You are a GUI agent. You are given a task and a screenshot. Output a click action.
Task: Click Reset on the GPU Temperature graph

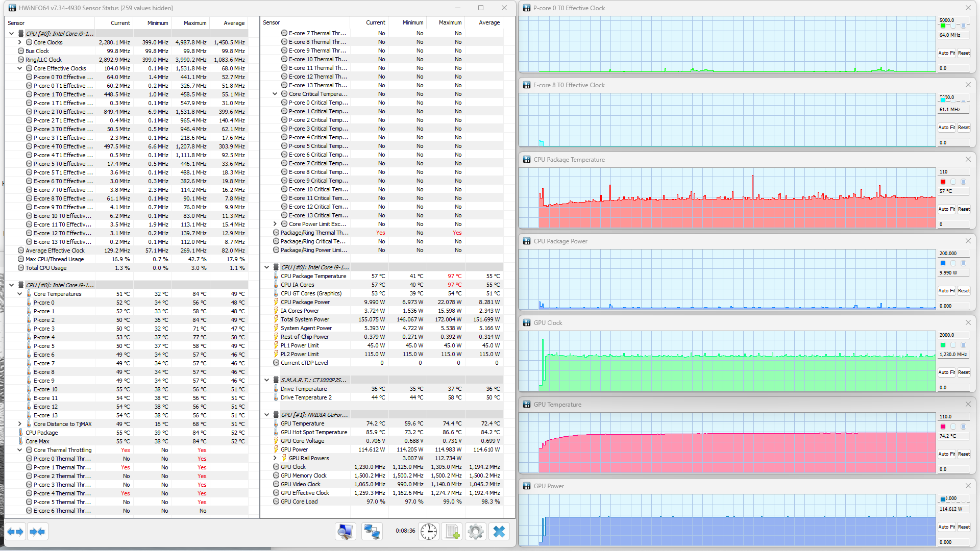click(x=964, y=454)
